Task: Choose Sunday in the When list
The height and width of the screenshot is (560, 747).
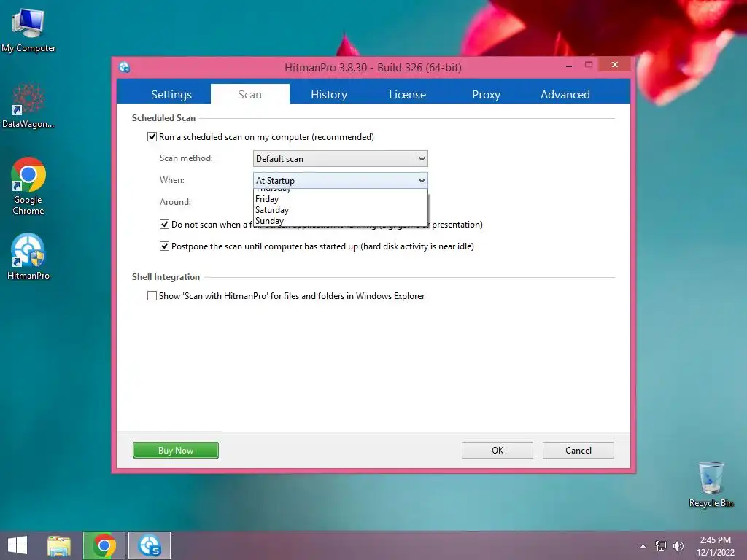Action: [340, 220]
